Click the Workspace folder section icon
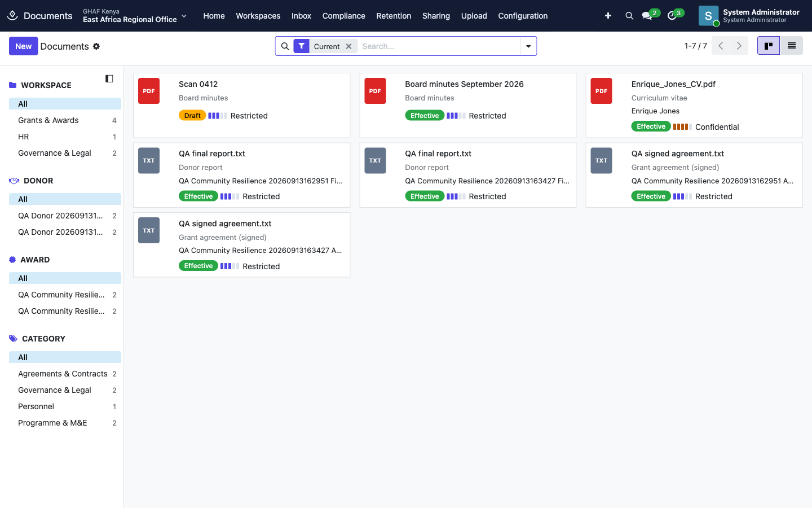This screenshot has height=508, width=812. [x=13, y=85]
